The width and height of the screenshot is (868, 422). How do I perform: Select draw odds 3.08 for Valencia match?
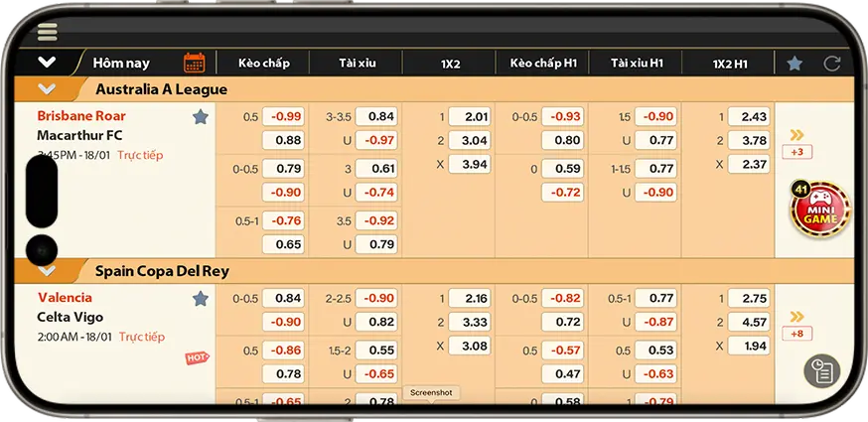[x=469, y=346]
